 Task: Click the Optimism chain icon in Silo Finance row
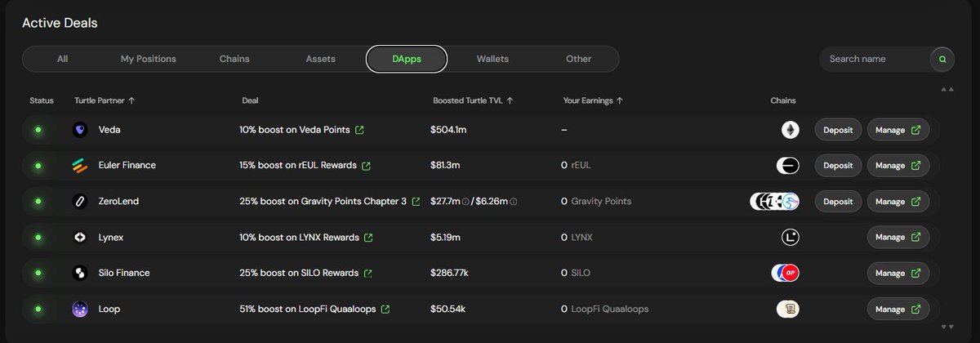791,273
